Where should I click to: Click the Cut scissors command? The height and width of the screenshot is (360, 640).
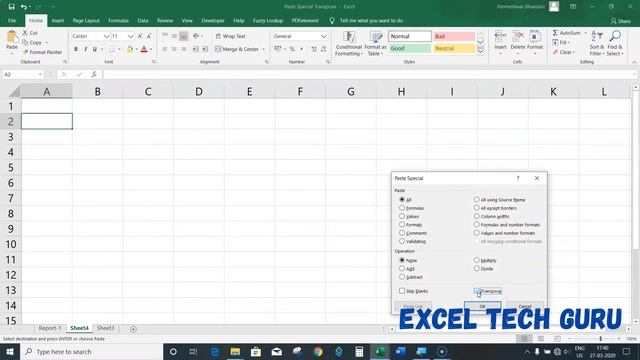pos(30,33)
